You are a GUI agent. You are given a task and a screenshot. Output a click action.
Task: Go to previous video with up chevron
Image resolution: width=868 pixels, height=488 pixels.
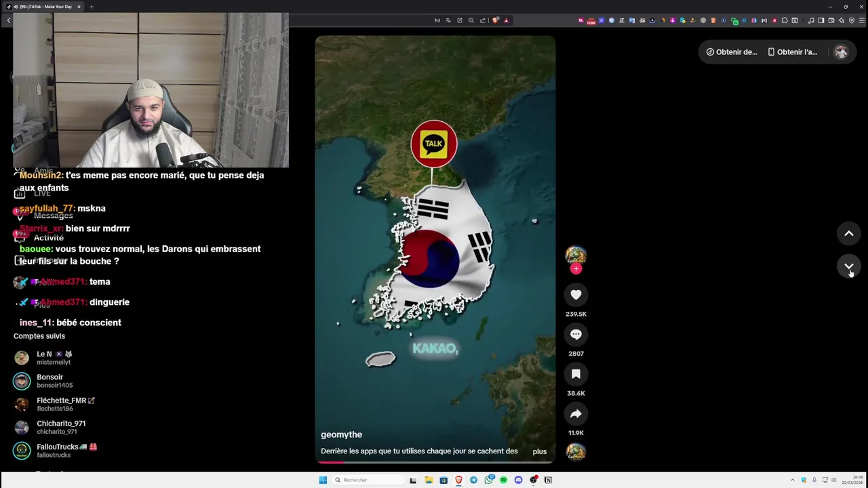click(x=848, y=234)
